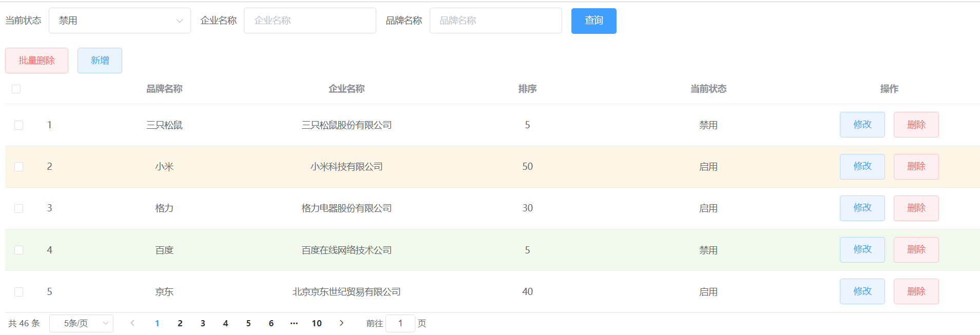Viewport: 980px width, 335px height.
Task: Jump to last page 10
Action: tap(317, 323)
